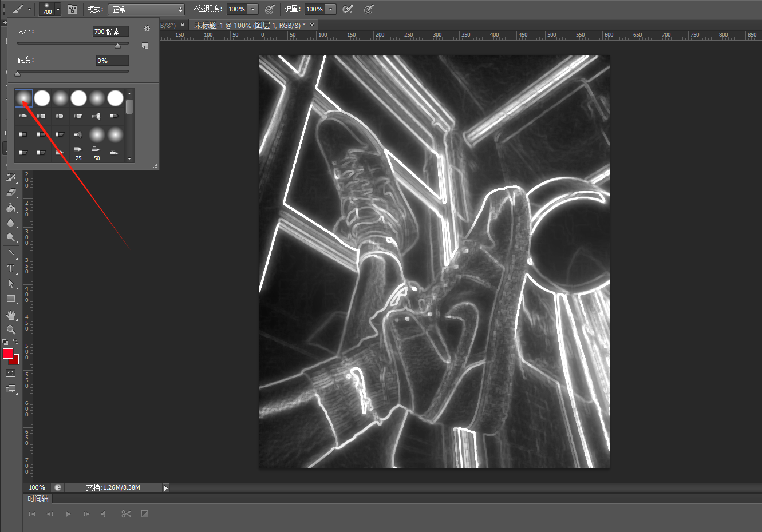This screenshot has width=762, height=532.
Task: Select the Pen tool
Action: click(11, 254)
